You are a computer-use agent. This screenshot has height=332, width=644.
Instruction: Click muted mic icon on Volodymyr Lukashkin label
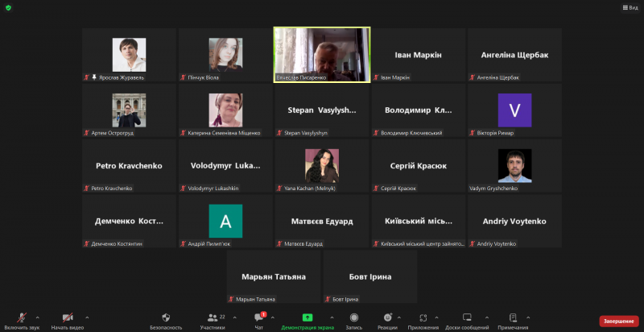tap(184, 189)
